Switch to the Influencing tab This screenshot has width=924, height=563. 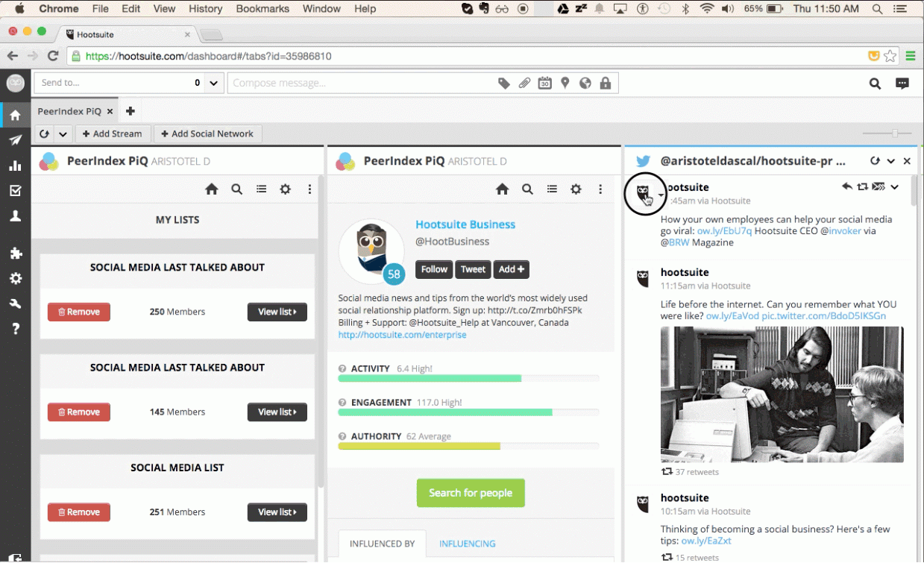point(467,544)
